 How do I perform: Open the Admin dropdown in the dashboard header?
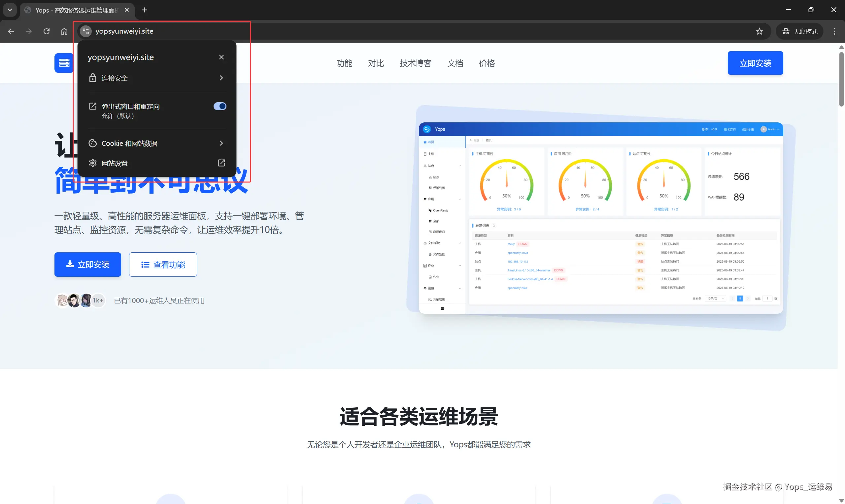coord(770,129)
